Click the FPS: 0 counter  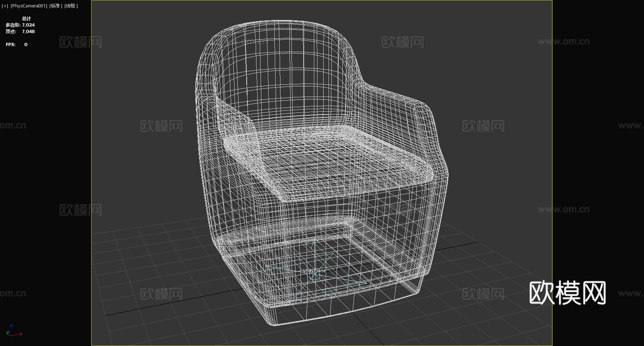click(17, 44)
